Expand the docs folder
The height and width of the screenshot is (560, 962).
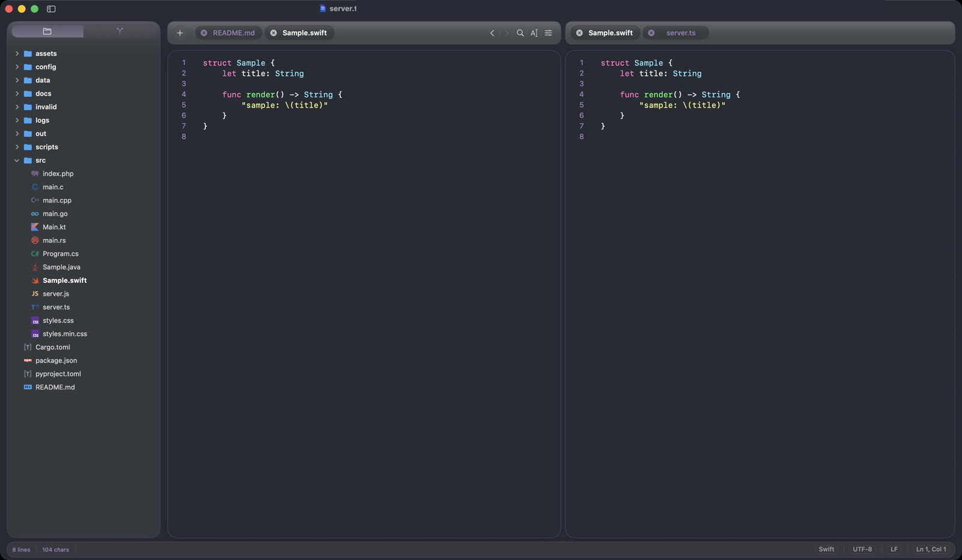click(x=17, y=94)
